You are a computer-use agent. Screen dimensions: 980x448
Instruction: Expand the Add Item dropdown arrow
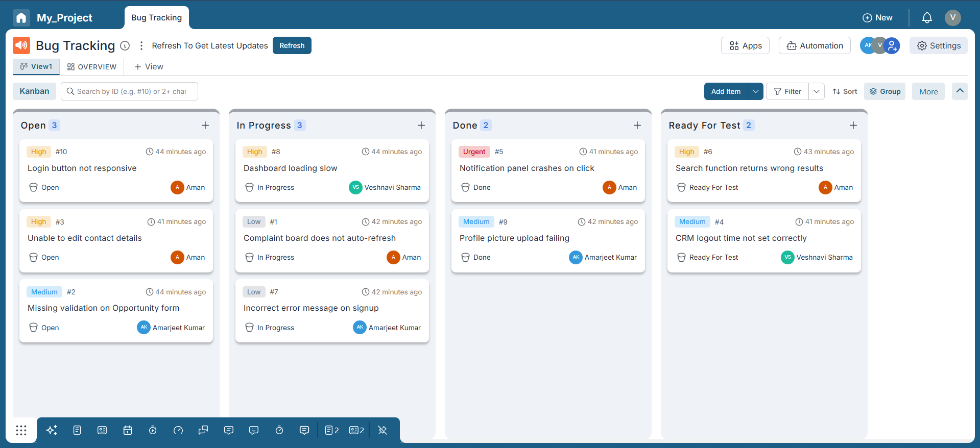[755, 91]
